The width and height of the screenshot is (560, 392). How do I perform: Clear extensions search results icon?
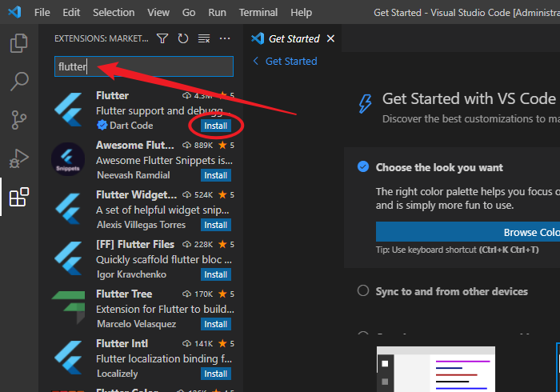(x=204, y=38)
